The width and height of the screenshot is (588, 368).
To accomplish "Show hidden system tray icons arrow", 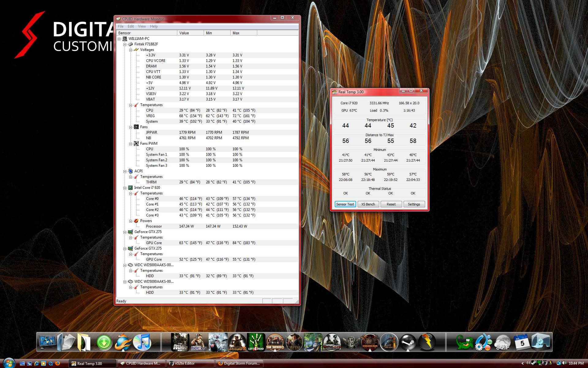I will click(x=522, y=363).
